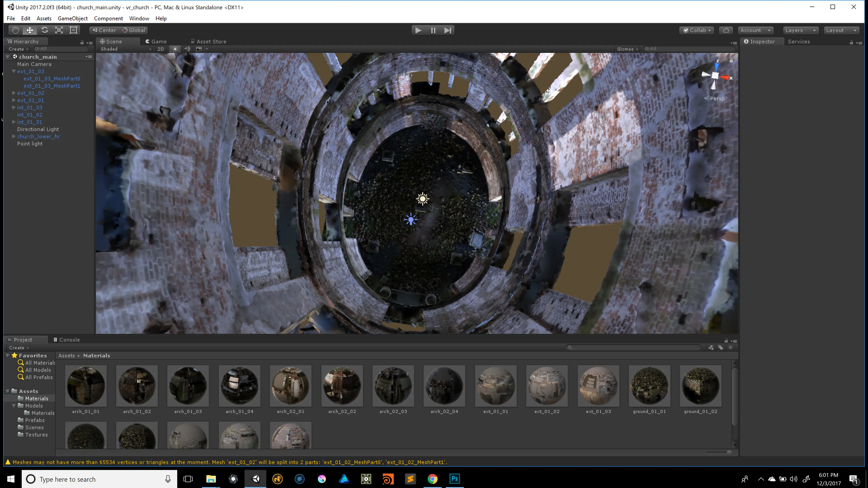868x488 pixels.
Task: Select Point light in Hierarchy
Action: pos(30,143)
